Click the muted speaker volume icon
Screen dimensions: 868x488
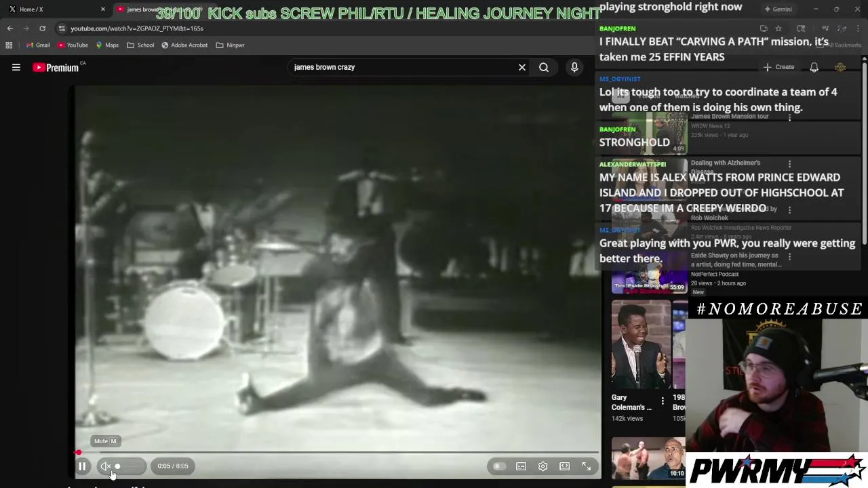point(105,466)
